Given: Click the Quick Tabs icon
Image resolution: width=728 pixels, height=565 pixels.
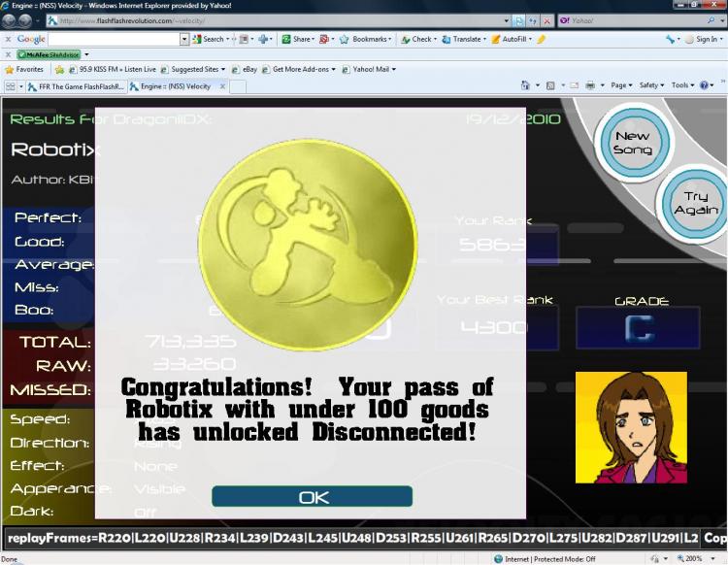Looking at the screenshot, I should click(x=11, y=86).
